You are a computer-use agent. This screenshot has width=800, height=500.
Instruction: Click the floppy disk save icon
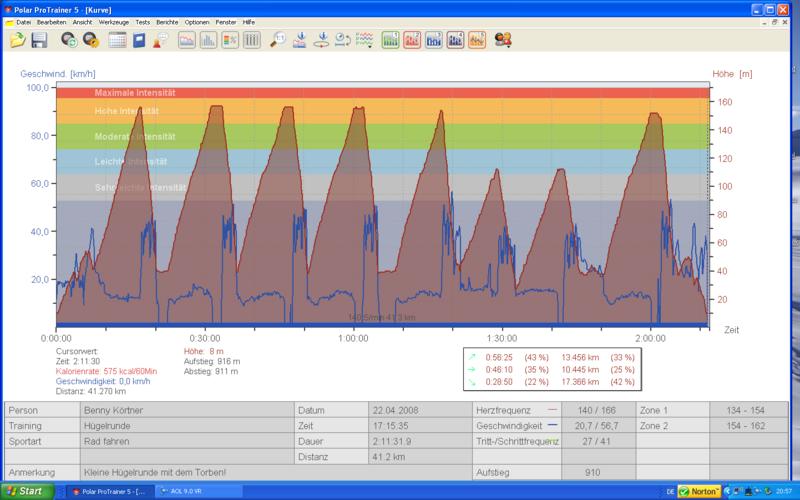tap(39, 40)
